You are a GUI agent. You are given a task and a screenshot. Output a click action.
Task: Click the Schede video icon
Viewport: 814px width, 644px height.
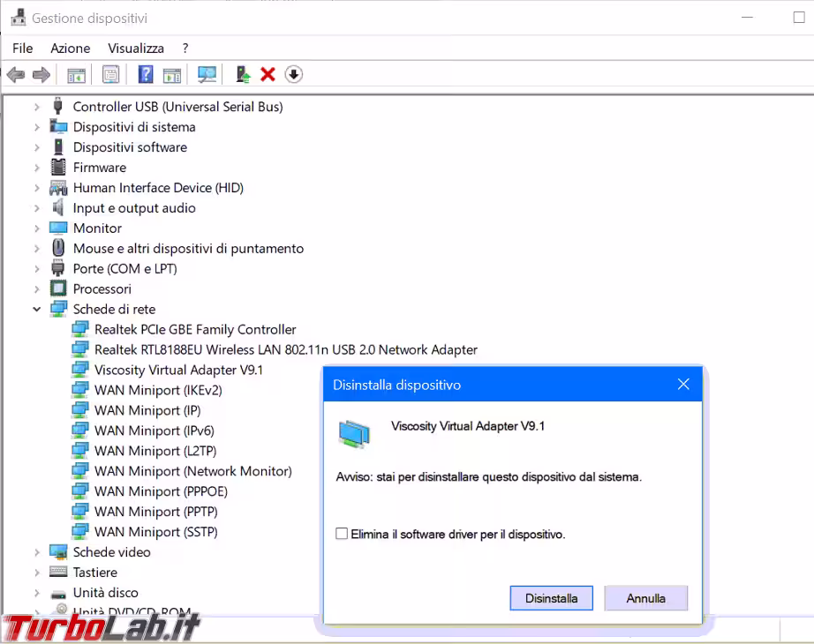click(58, 551)
